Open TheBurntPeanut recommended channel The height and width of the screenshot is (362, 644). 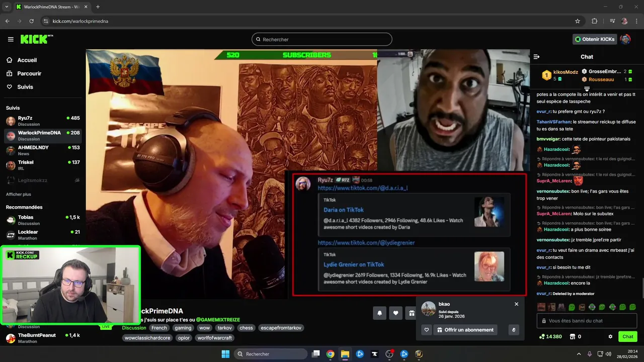pos(43,338)
